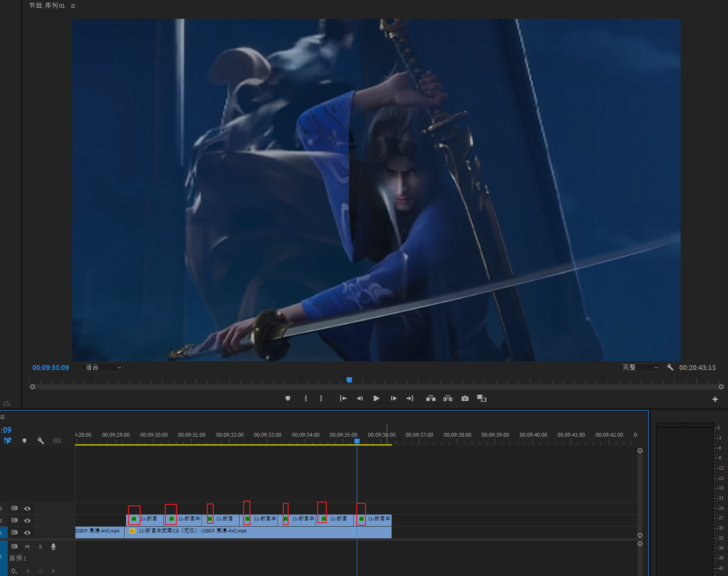The height and width of the screenshot is (576, 728).
Task: Toggle visibility of video track 3
Action: [28, 508]
